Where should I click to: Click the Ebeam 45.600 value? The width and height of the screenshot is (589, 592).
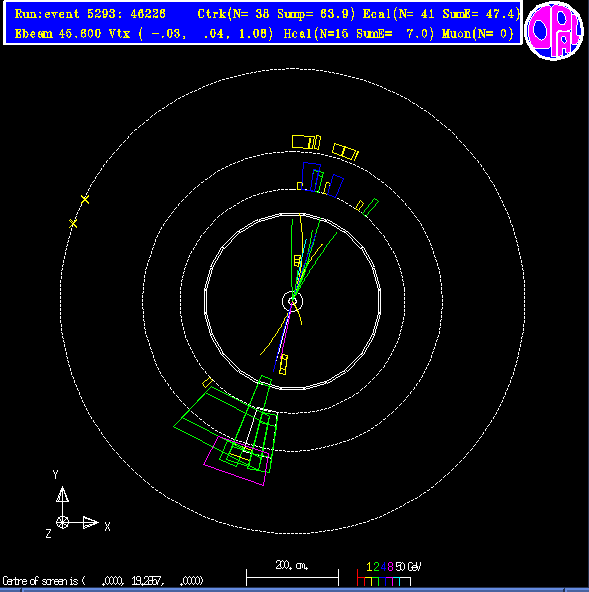point(58,34)
